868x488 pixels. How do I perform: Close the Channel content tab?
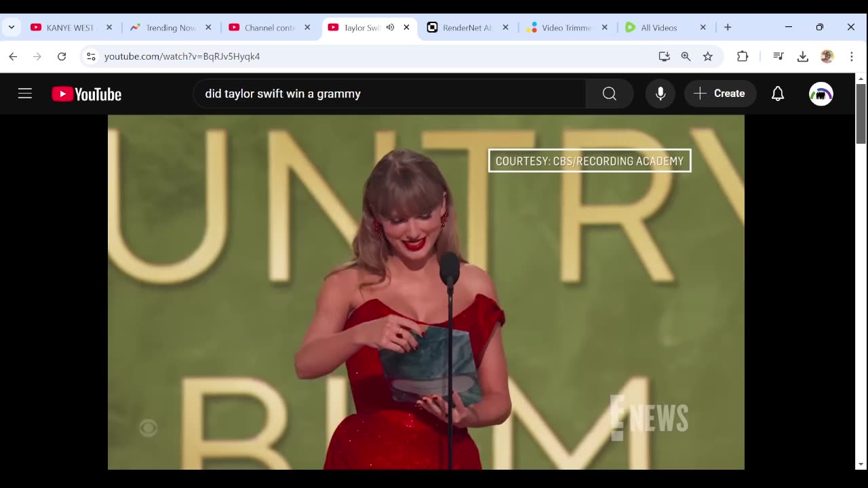[307, 28]
